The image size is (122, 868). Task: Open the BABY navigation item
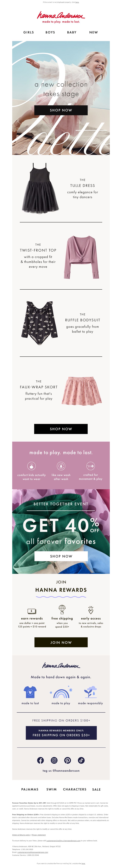point(72,32)
